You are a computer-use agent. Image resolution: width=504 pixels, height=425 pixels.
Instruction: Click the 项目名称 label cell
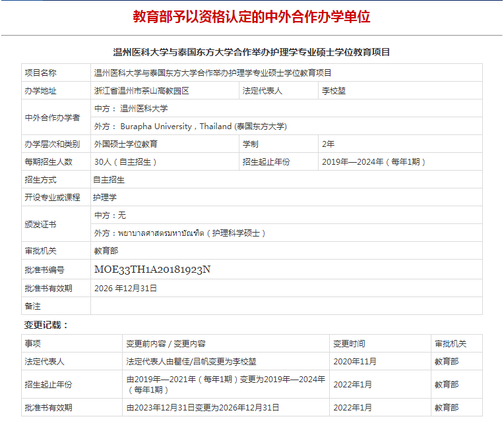[x=41, y=72]
